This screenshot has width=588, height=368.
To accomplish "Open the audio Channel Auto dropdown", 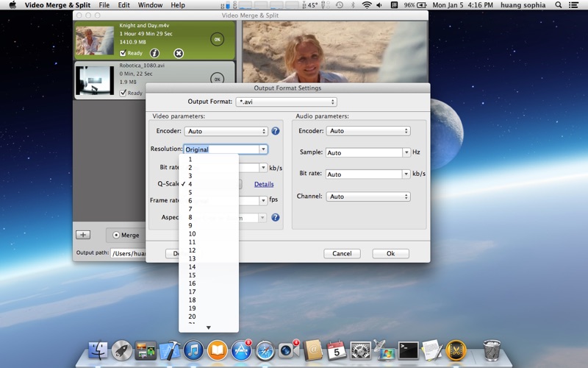I will [x=368, y=197].
